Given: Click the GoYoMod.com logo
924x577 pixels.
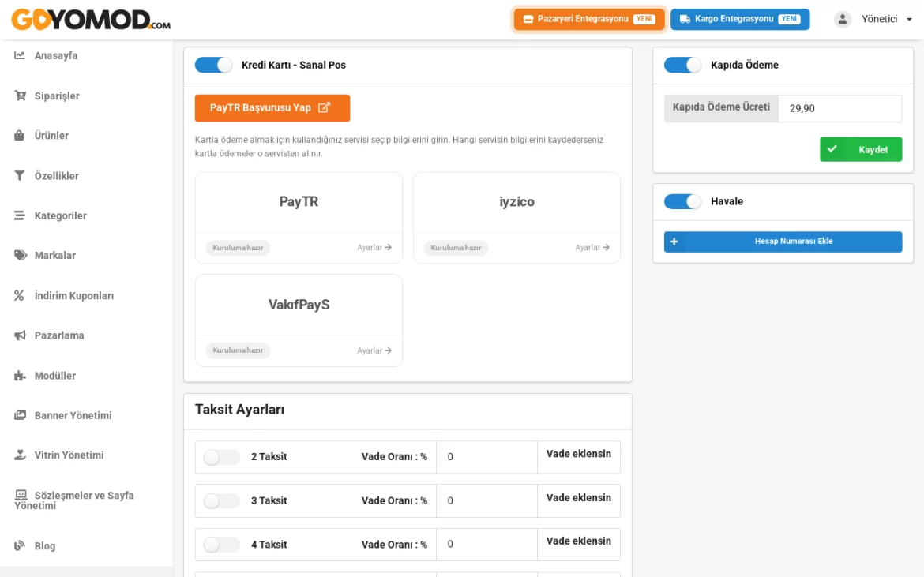Looking at the screenshot, I should click(91, 20).
